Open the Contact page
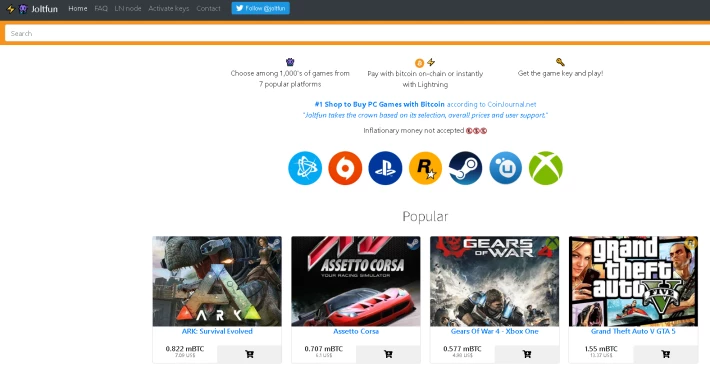 (x=208, y=9)
